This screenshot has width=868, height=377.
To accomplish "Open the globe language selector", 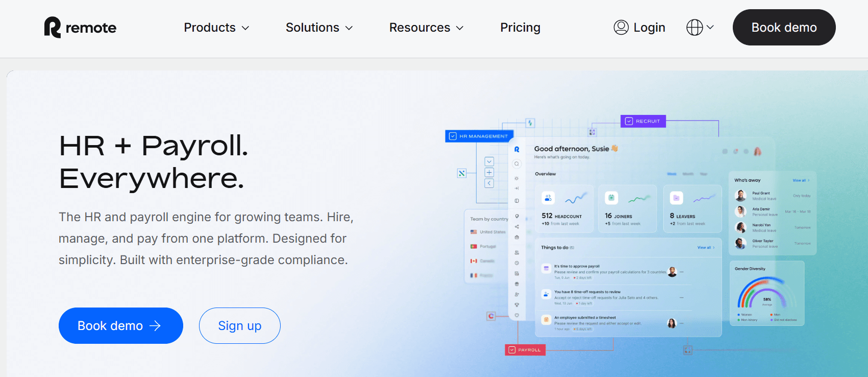I will click(700, 28).
